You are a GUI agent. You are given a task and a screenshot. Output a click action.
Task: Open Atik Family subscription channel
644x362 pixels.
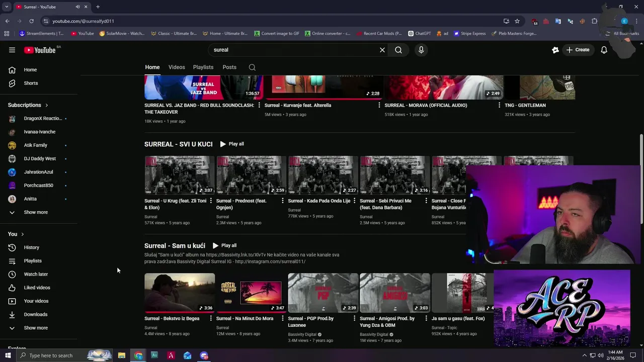coord(39,145)
